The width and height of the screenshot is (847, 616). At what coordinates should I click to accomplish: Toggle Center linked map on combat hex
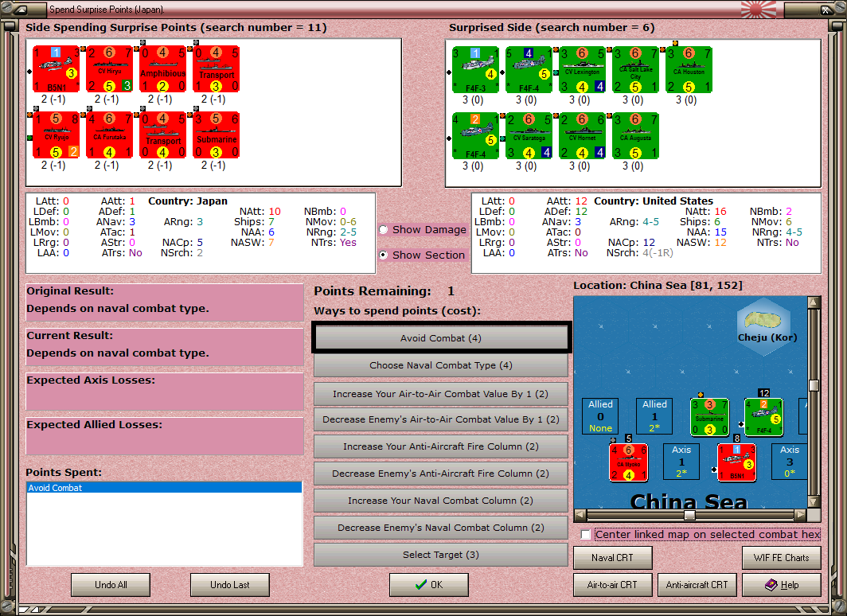[586, 535]
